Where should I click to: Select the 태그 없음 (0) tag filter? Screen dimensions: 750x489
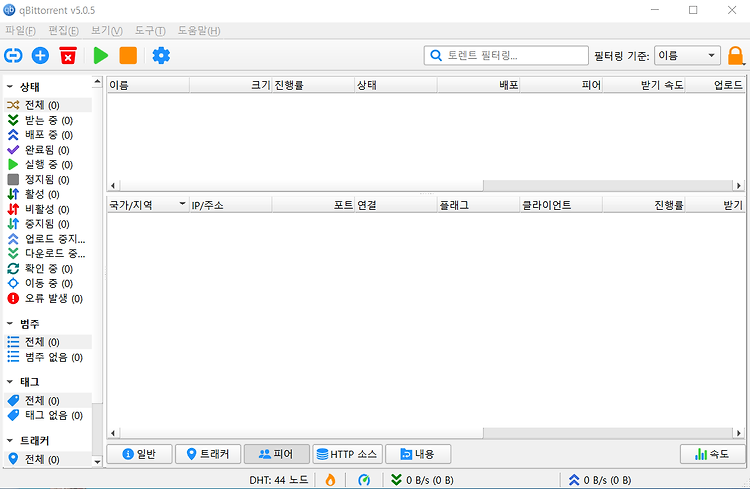pos(48,415)
